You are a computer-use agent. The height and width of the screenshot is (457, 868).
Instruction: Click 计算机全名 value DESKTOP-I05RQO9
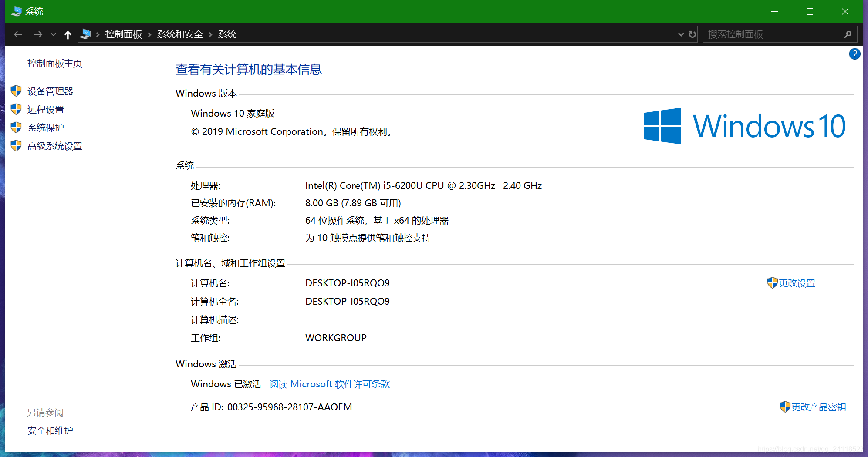[x=348, y=302]
